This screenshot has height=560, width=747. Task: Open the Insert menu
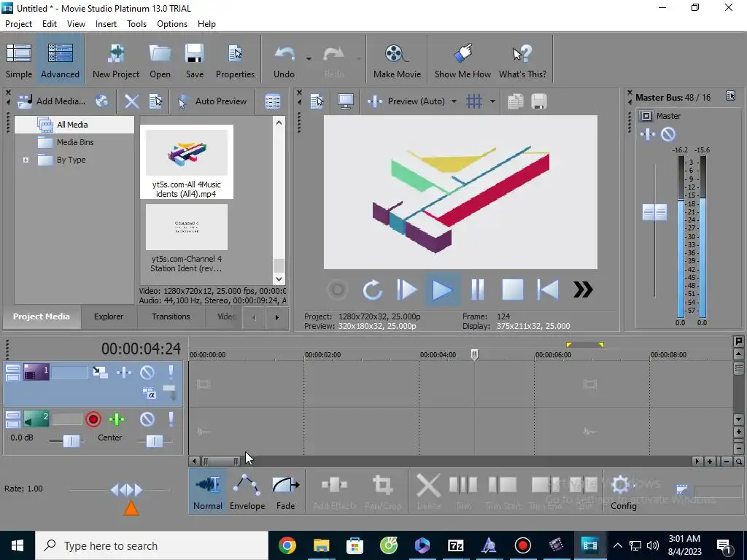pos(106,24)
